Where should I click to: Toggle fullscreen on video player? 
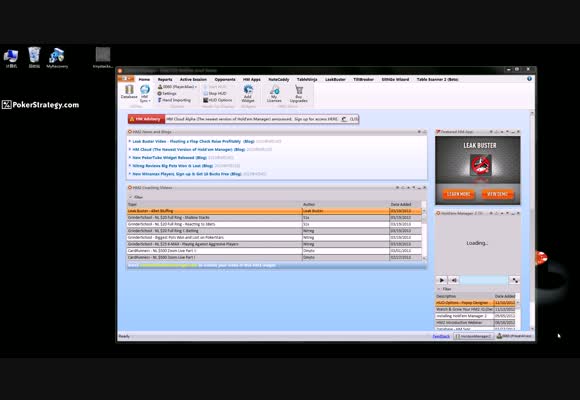tap(515, 280)
